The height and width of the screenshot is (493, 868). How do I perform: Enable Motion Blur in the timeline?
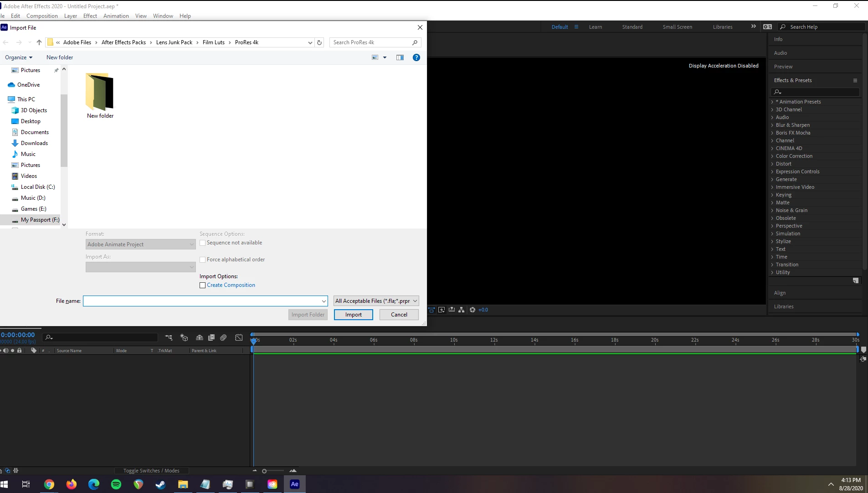tap(223, 337)
